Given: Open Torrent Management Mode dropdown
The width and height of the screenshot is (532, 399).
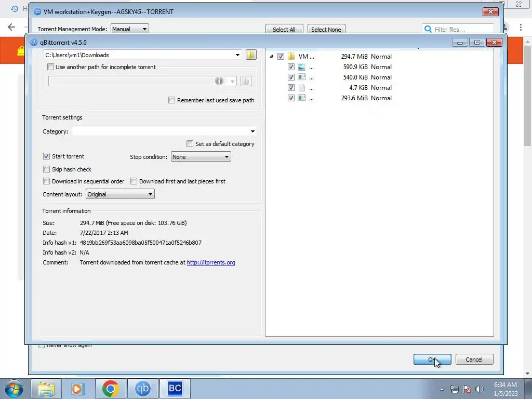Looking at the screenshot, I should [130, 29].
